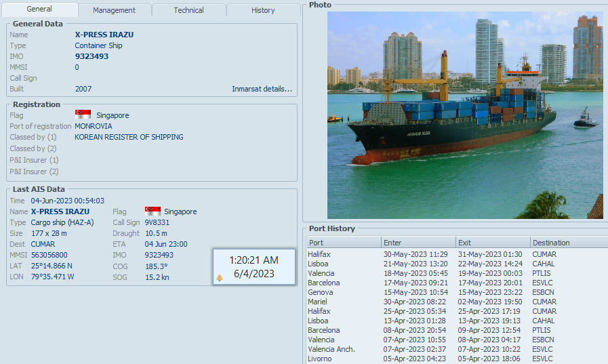Open the Technical tab
Screen dimensions: 608x364
(188, 10)
